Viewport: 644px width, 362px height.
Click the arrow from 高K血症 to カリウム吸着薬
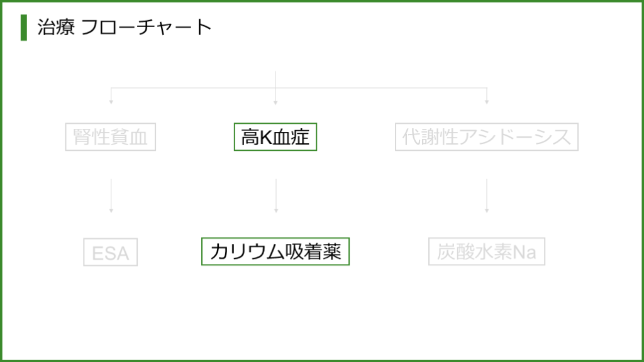coord(275,195)
